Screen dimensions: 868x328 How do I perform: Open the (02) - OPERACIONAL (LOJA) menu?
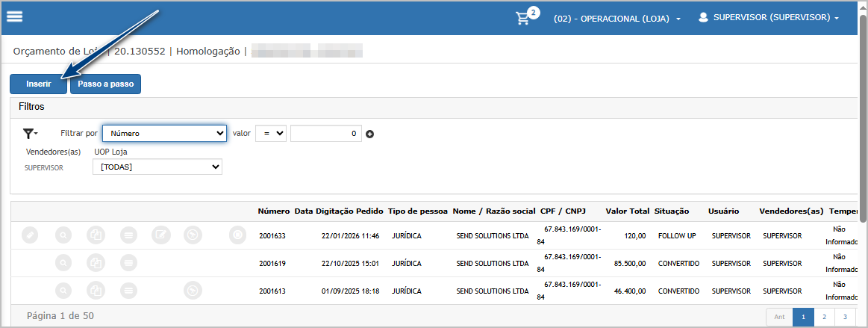[x=616, y=18]
